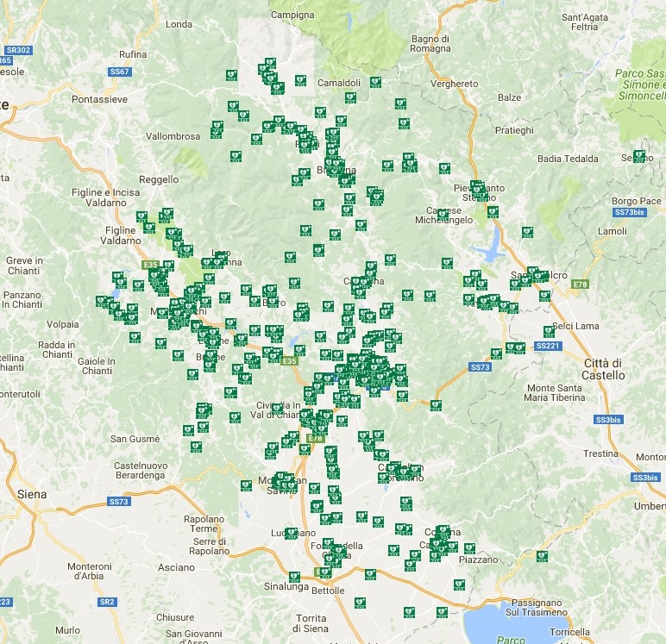
Task: Select the defibrillator marker east of Piazzano
Action: point(542,556)
